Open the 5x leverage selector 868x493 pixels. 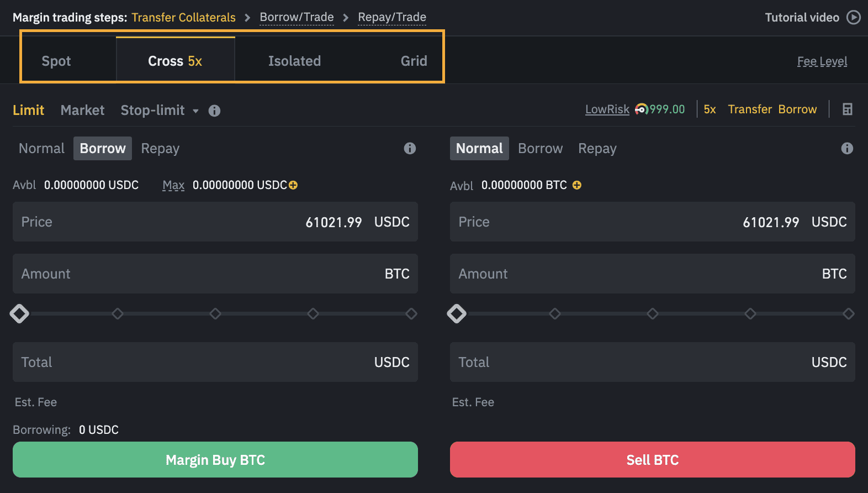pyautogui.click(x=710, y=109)
